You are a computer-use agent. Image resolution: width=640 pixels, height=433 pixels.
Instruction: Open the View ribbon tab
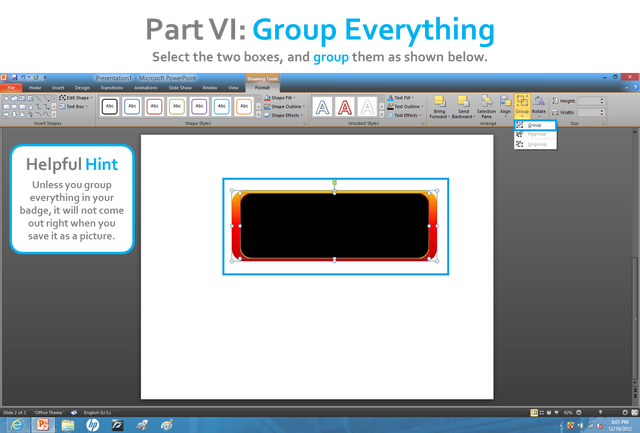pos(233,88)
